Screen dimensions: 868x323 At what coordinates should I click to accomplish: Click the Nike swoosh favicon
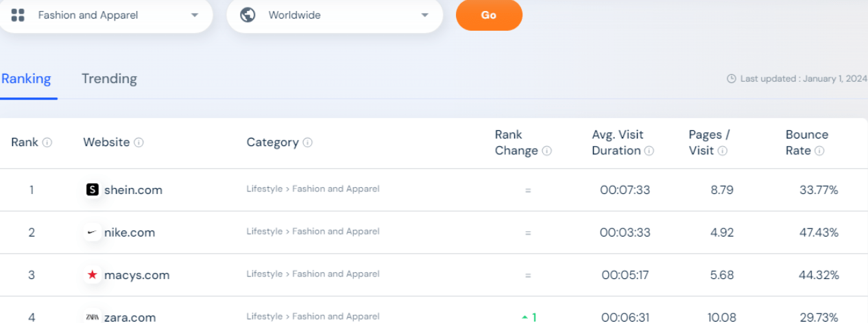coord(93,232)
